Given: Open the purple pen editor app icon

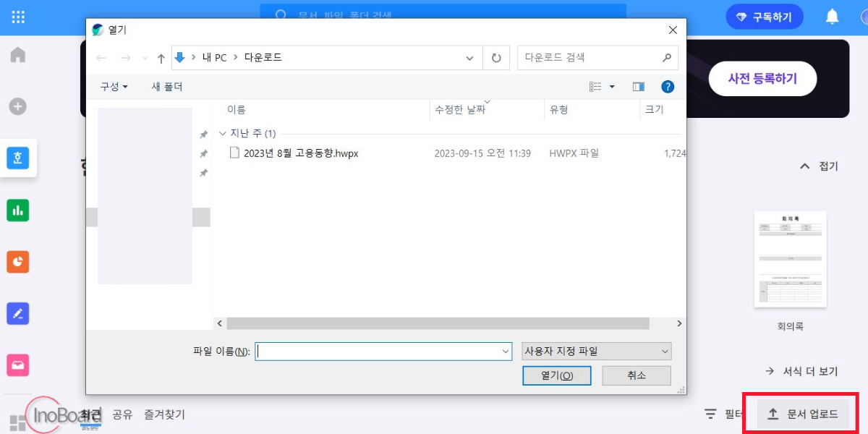Looking at the screenshot, I should 18,313.
